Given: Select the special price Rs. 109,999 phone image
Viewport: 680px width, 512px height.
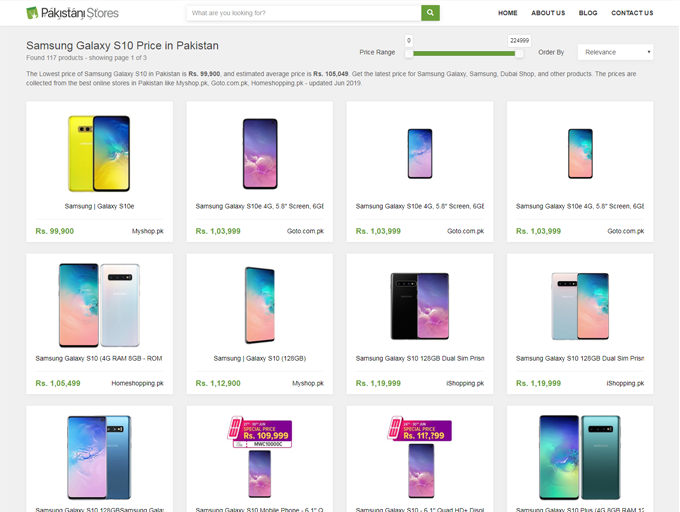Looking at the screenshot, I should [260, 457].
